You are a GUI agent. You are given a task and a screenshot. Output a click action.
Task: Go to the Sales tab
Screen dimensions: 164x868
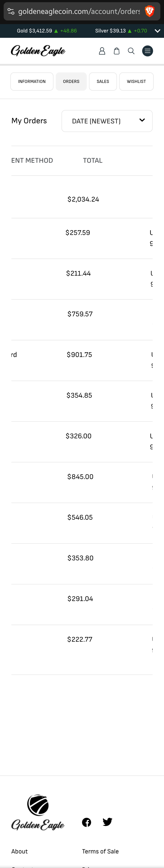[x=103, y=82]
